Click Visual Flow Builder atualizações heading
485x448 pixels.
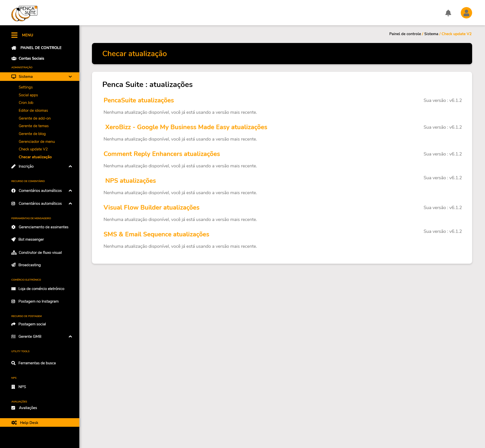click(152, 208)
